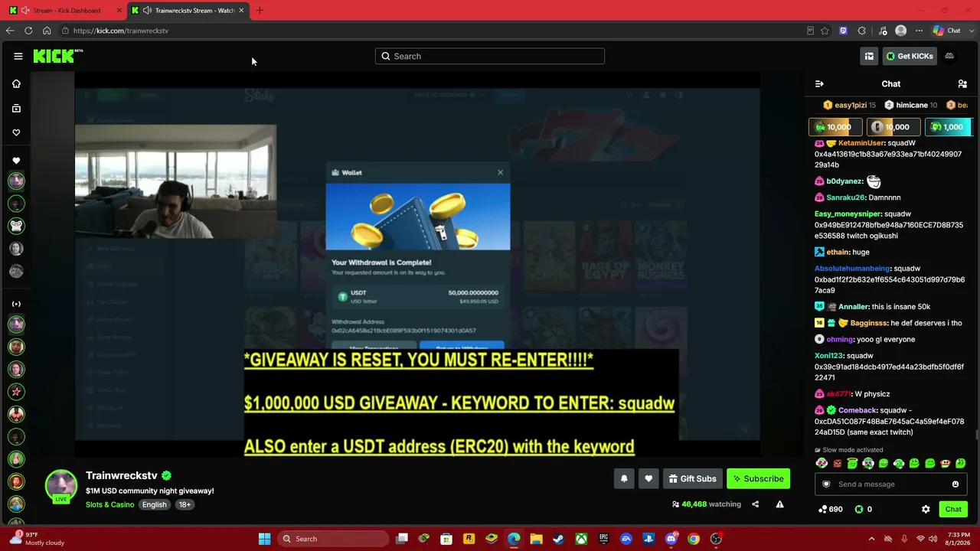The height and width of the screenshot is (551, 980).
Task: Go back in browser
Action: 10,31
